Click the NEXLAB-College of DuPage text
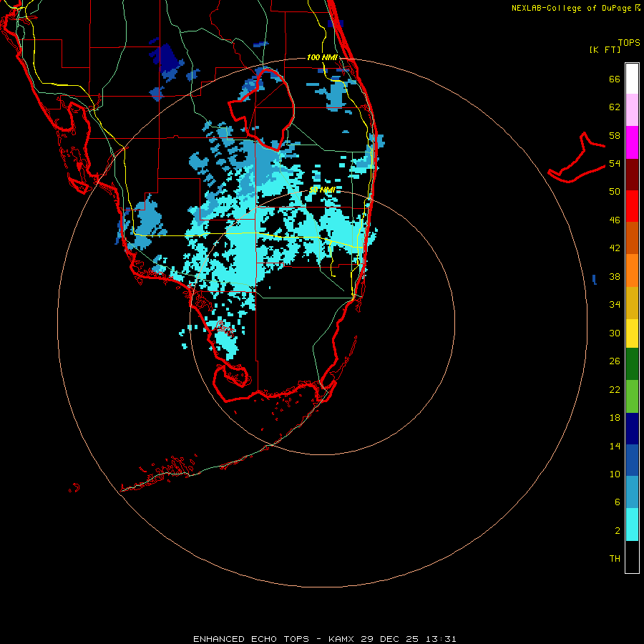The height and width of the screenshot is (644, 644). coord(572,8)
